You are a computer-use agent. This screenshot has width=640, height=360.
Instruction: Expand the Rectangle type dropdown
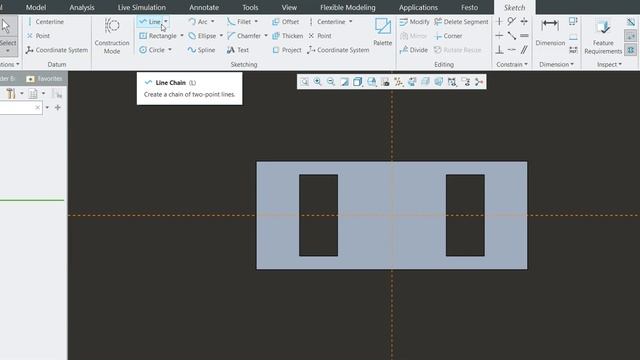click(182, 36)
